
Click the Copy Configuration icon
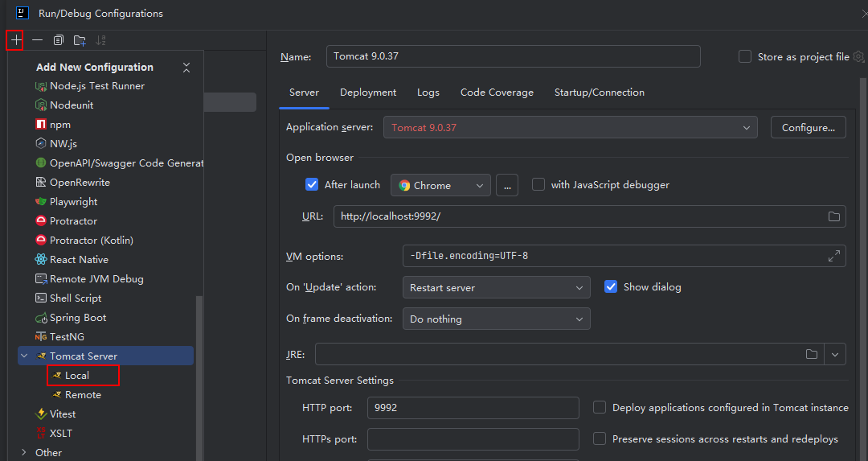58,40
